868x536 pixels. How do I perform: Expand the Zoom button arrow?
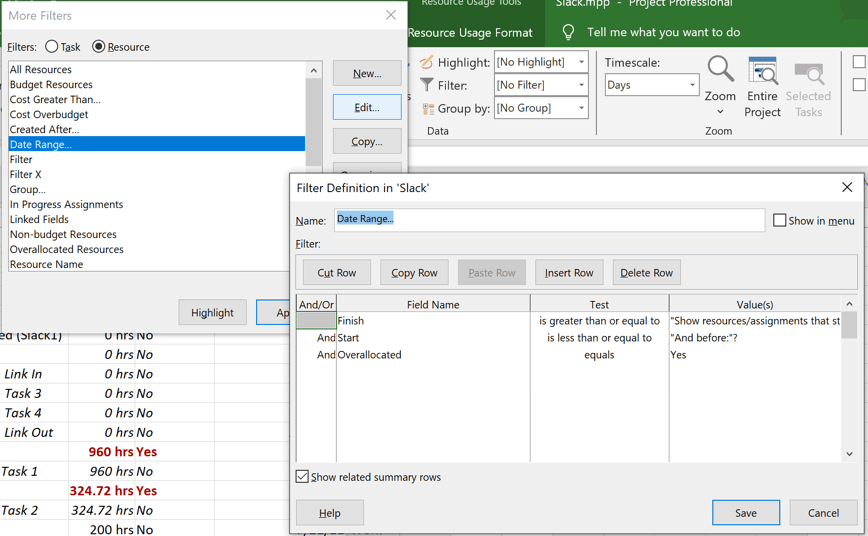pyautogui.click(x=720, y=111)
